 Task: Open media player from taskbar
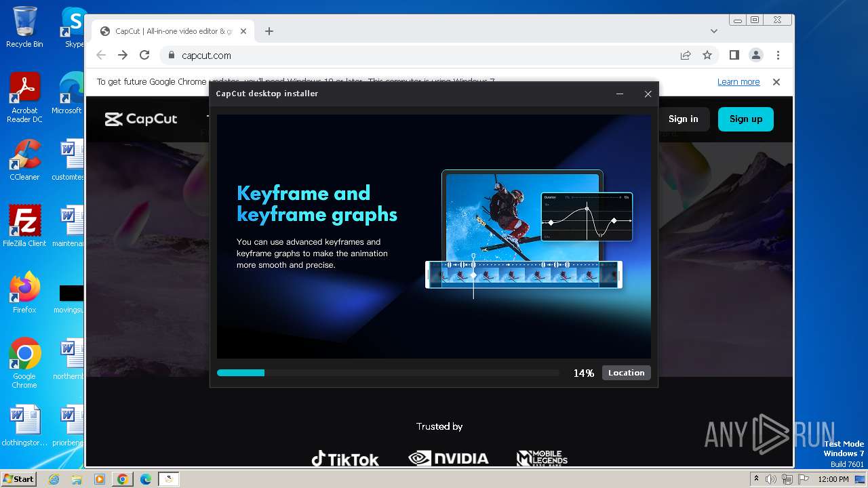coord(99,479)
